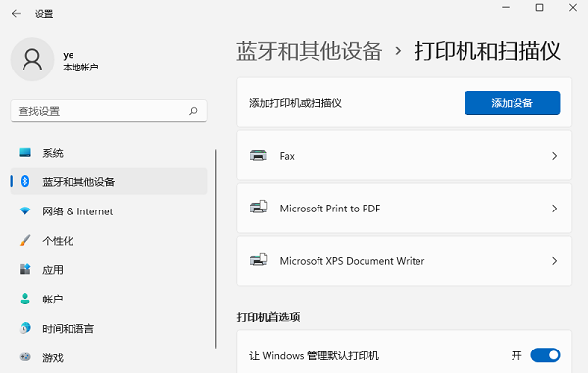The height and width of the screenshot is (373, 588).
Task: Click the 本地帐户 text
Action: (80, 67)
